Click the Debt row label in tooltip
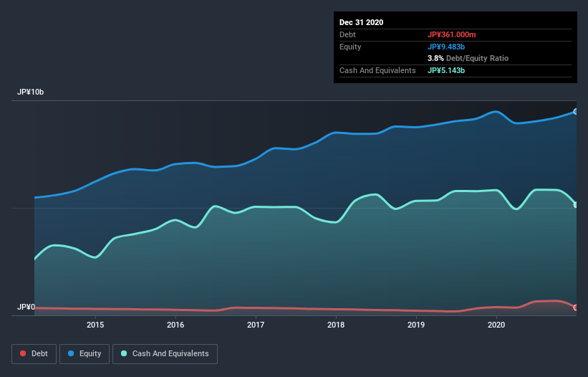Viewport: 588px width, 377px height. (x=347, y=34)
